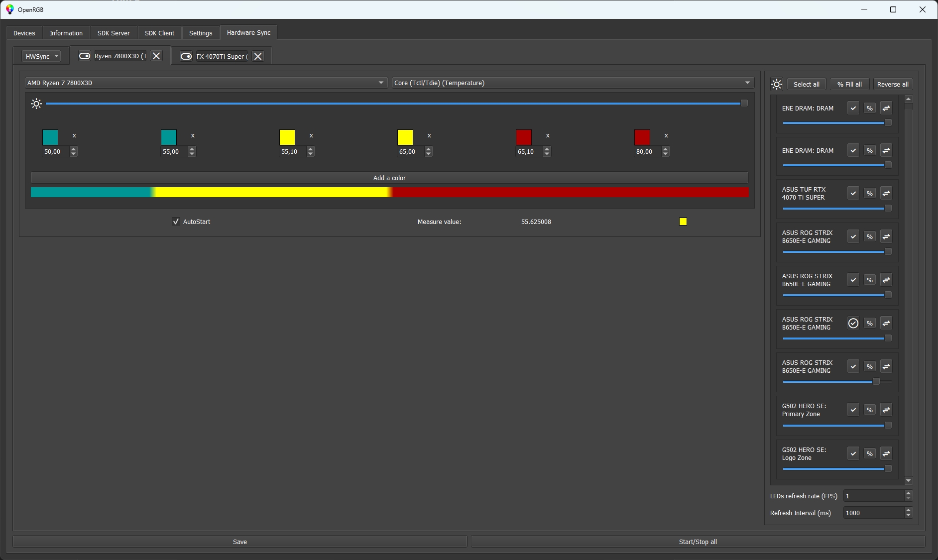Open the Information tab

(x=66, y=33)
